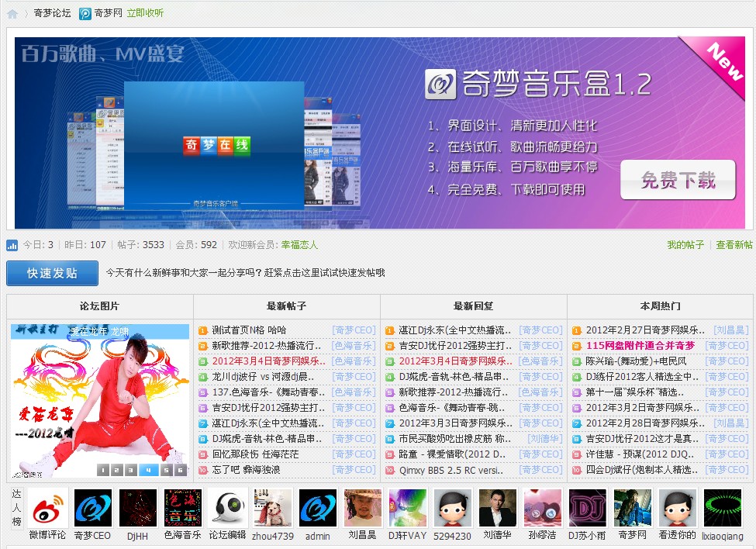Open reply 市民买酸奶吃出橡皮筋
Screen dimensions: 756x549
[x=455, y=439]
